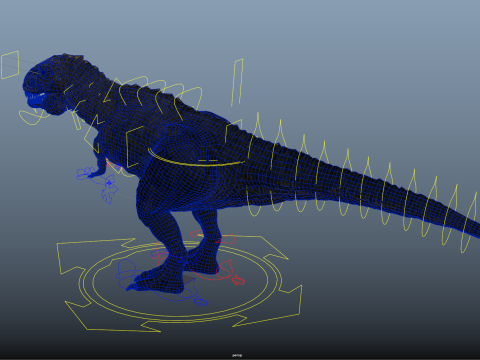Image resolution: width=480 pixels, height=360 pixels.
Task: Pick the small blue arrow control beside the blue foot
Action: [200, 302]
